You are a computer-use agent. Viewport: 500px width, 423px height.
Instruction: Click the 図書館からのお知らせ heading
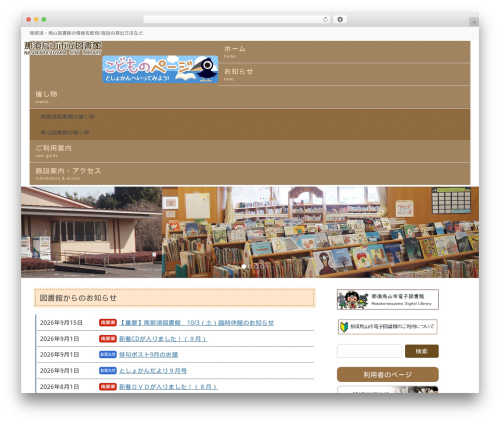(174, 298)
